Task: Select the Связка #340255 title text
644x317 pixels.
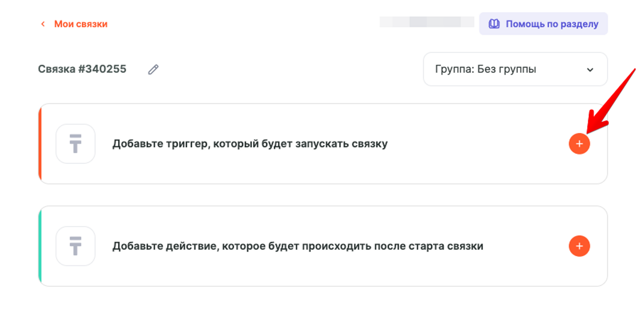Action: tap(82, 69)
